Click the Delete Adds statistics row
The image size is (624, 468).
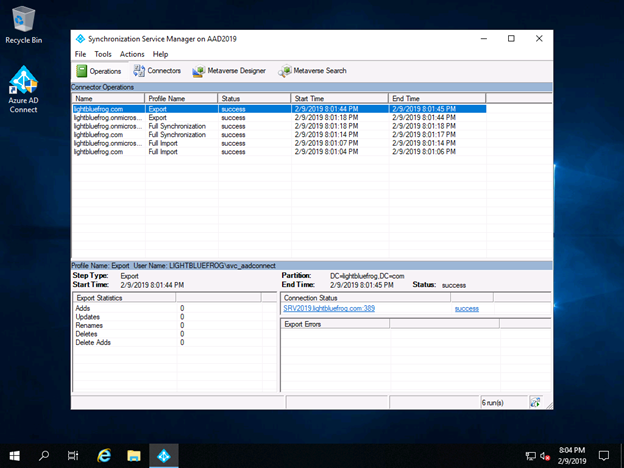point(167,343)
